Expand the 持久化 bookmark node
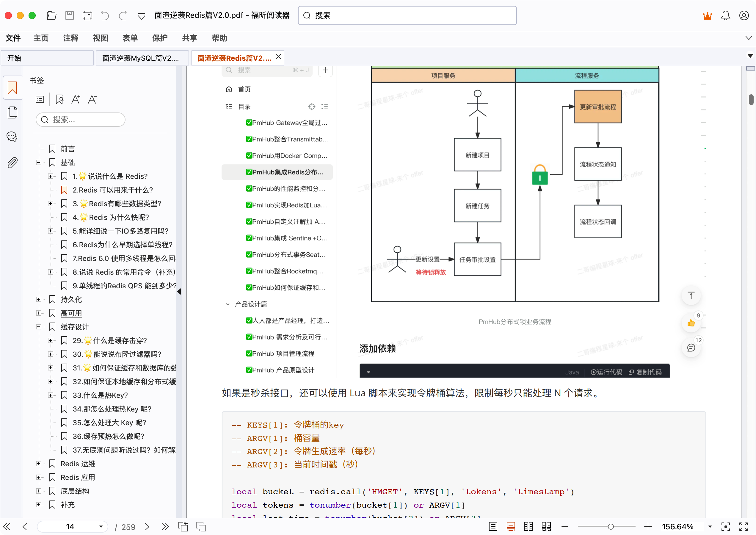This screenshot has height=535, width=756. 39,299
